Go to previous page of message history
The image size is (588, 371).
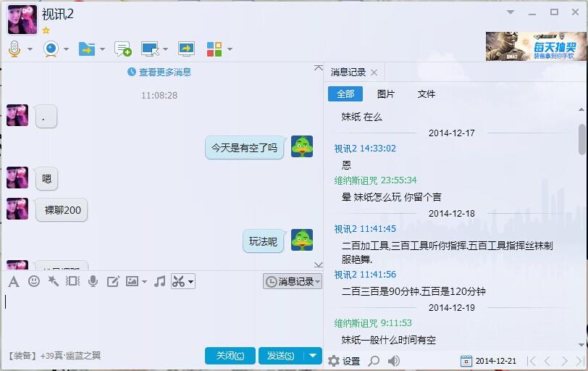tap(547, 361)
